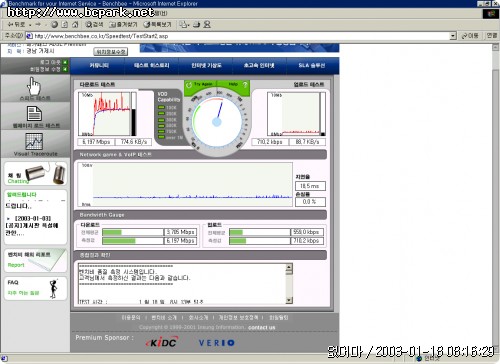Click the speedometer gauge dial
500x364 pixels.
[217, 122]
